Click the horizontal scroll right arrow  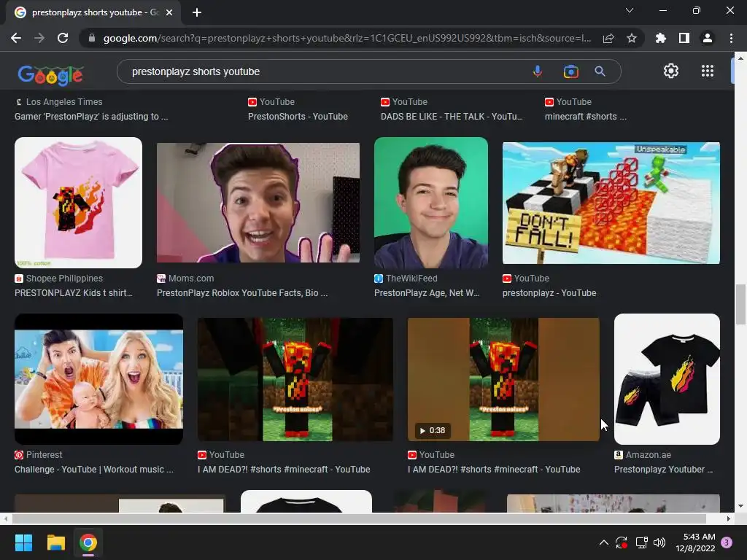coord(729,518)
